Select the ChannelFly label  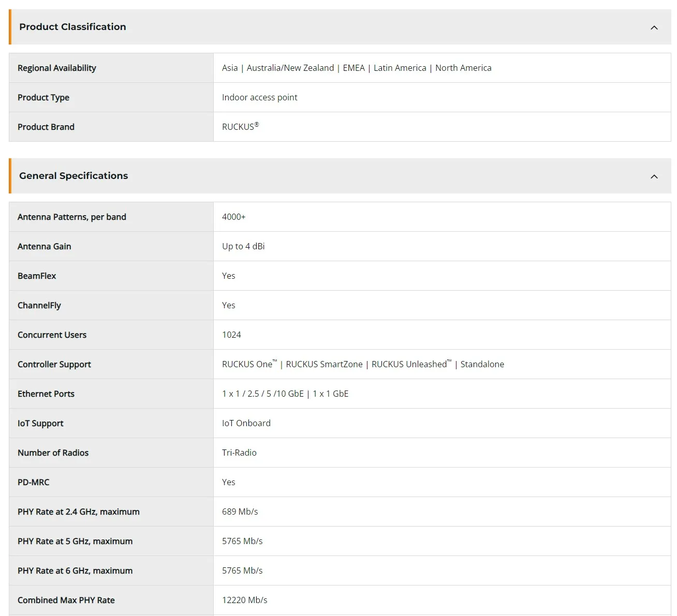click(39, 305)
